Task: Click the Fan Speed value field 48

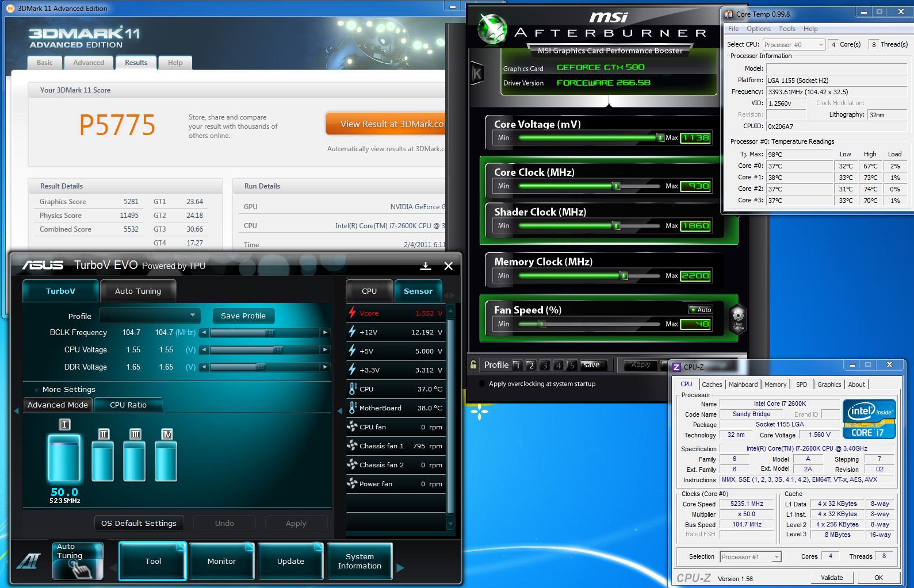Action: [x=696, y=324]
